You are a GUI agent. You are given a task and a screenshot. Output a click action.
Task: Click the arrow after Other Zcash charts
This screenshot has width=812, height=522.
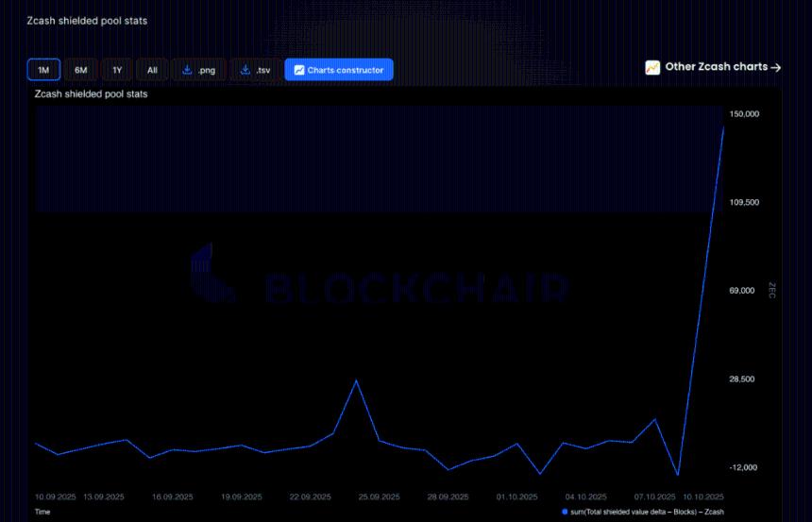coord(776,67)
